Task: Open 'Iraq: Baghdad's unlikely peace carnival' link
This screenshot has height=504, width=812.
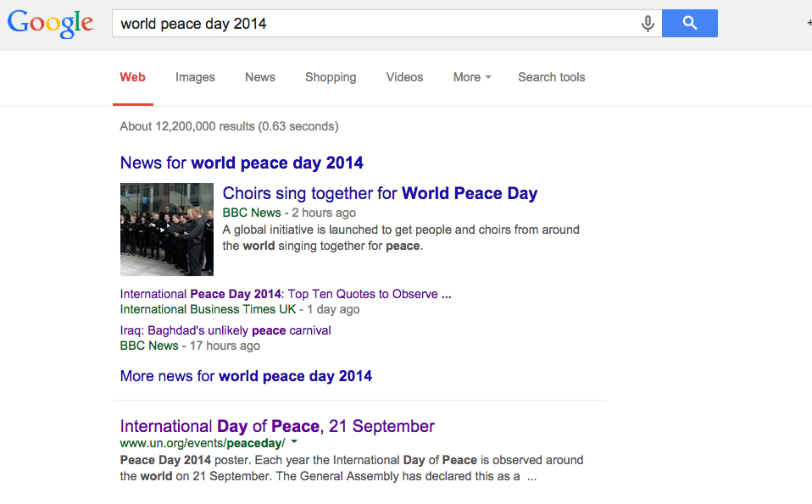Action: 225,330
